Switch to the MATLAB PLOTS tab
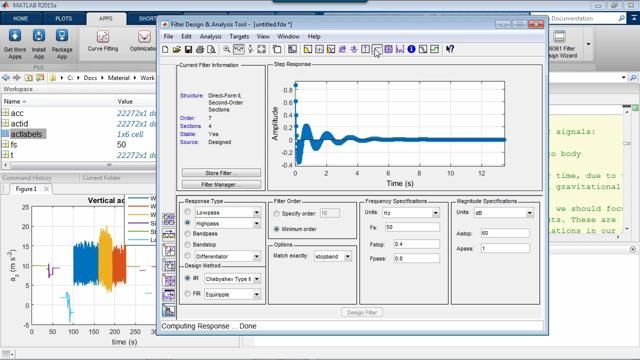This screenshot has height=360, width=640. [63, 19]
